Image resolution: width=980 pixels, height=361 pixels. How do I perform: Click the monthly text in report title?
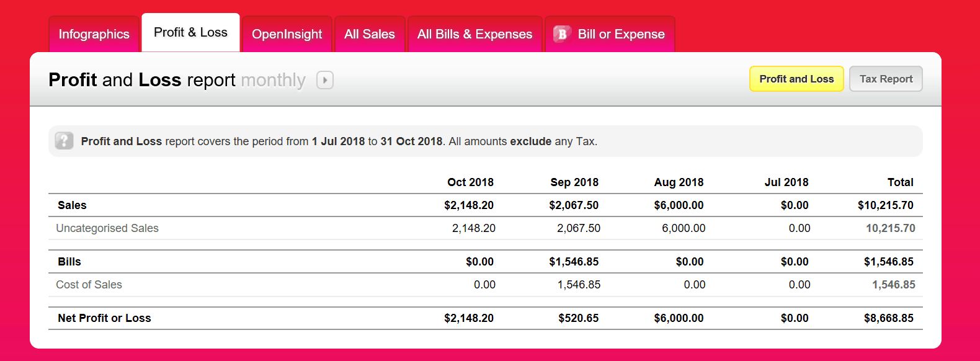pyautogui.click(x=273, y=80)
